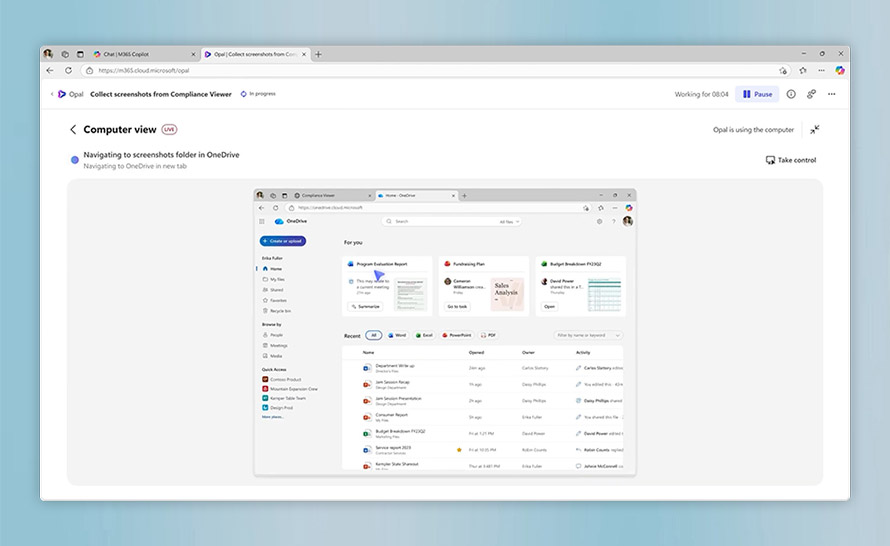Open the share icon in Opal header
Viewport: 890px width, 546px height.
coord(811,94)
